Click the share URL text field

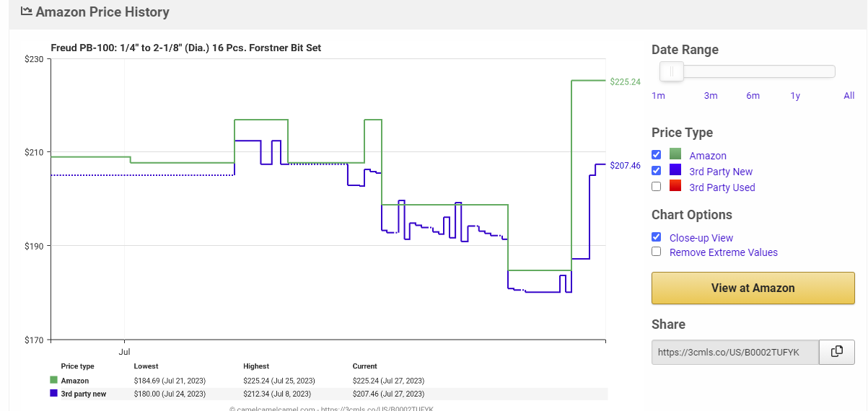735,353
